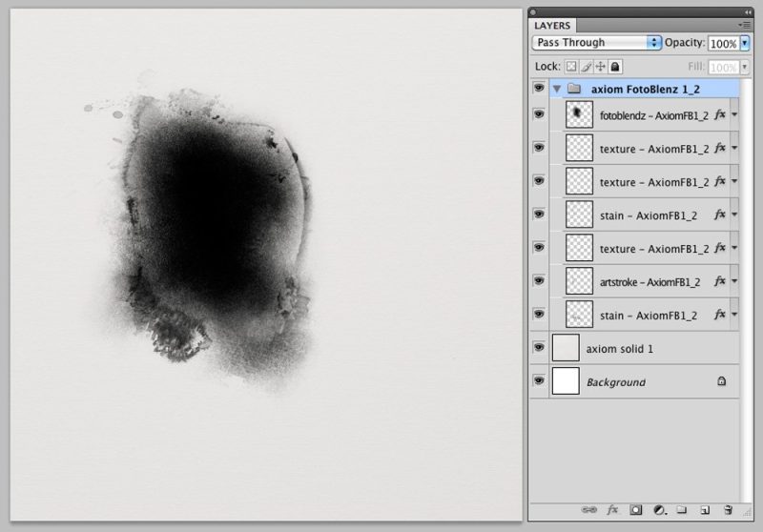
Task: Open the Pass Through blend mode dropdown
Action: pyautogui.click(x=597, y=43)
